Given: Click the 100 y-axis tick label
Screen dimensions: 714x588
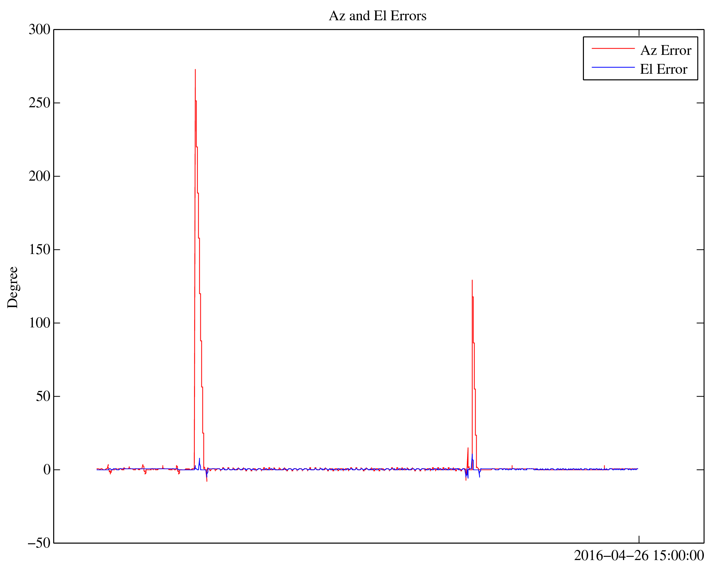Looking at the screenshot, I should [39, 323].
